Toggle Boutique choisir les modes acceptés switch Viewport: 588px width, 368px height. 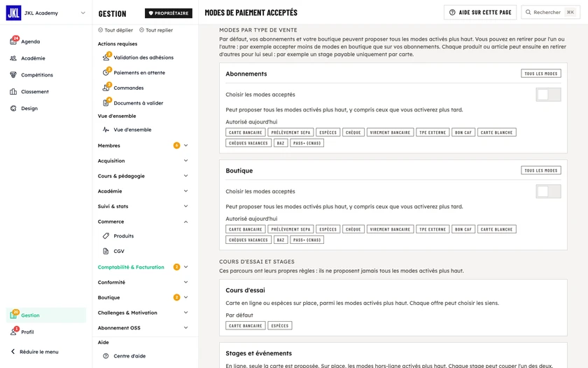(548, 191)
